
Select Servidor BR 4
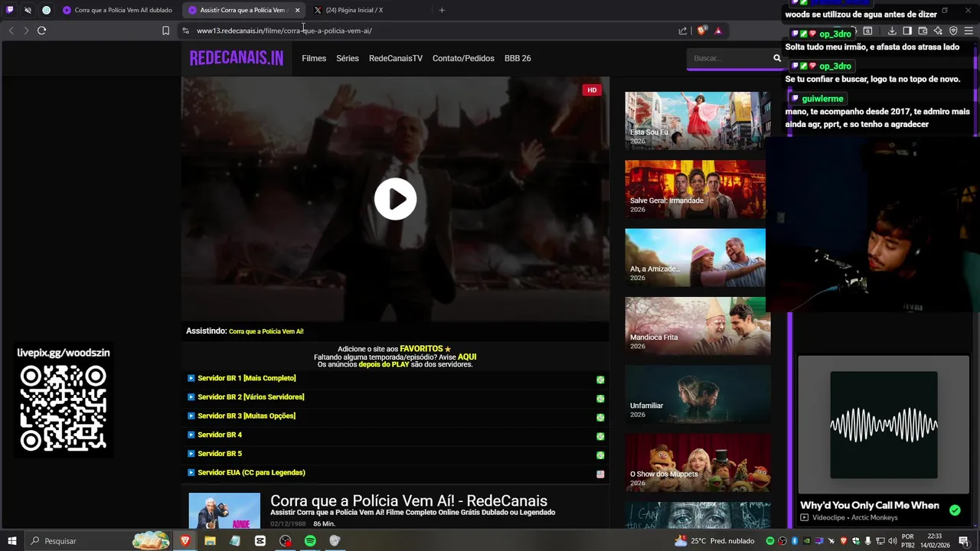click(x=220, y=435)
